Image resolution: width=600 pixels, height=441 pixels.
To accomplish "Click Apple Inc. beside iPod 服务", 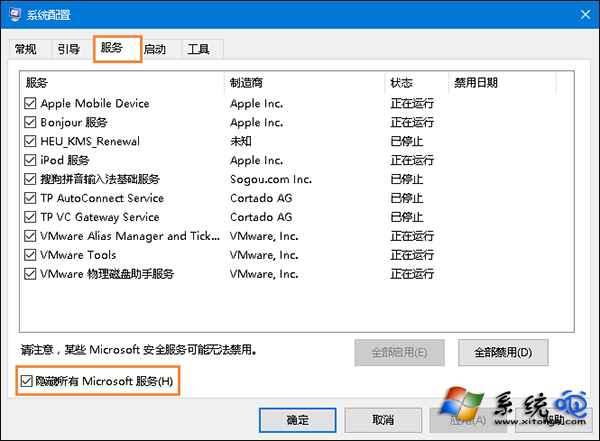I will pyautogui.click(x=256, y=160).
